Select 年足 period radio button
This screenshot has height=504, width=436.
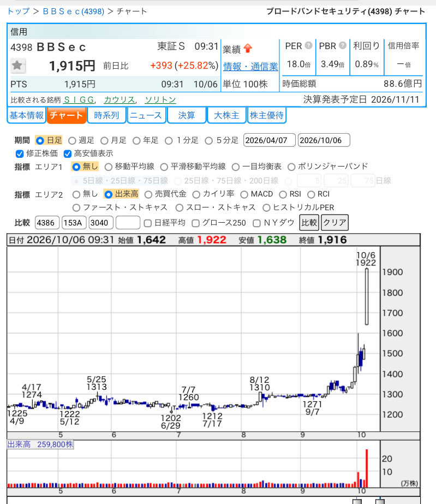(136, 141)
